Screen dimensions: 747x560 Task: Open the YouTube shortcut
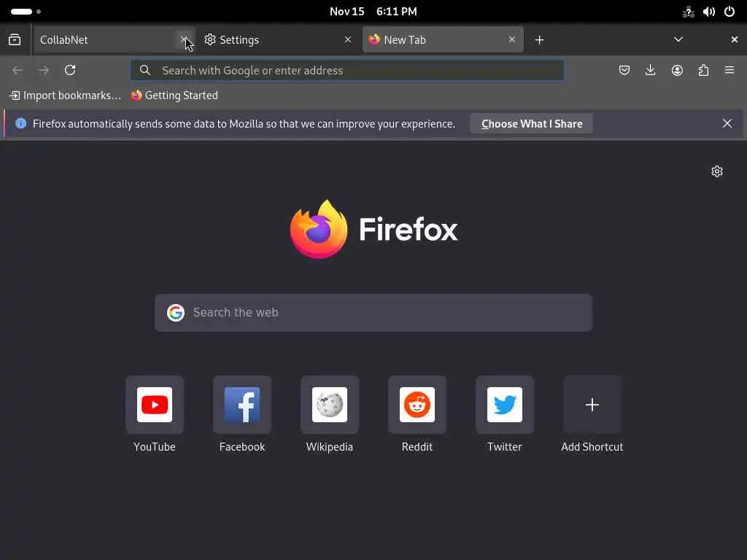coord(155,414)
